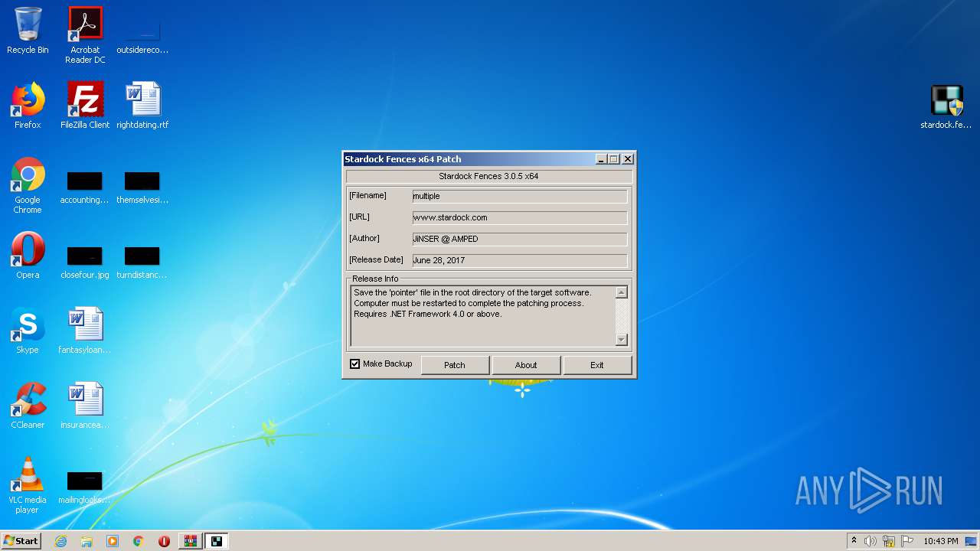Click the Filename field showing multiple
The image size is (980, 551).
(x=520, y=196)
